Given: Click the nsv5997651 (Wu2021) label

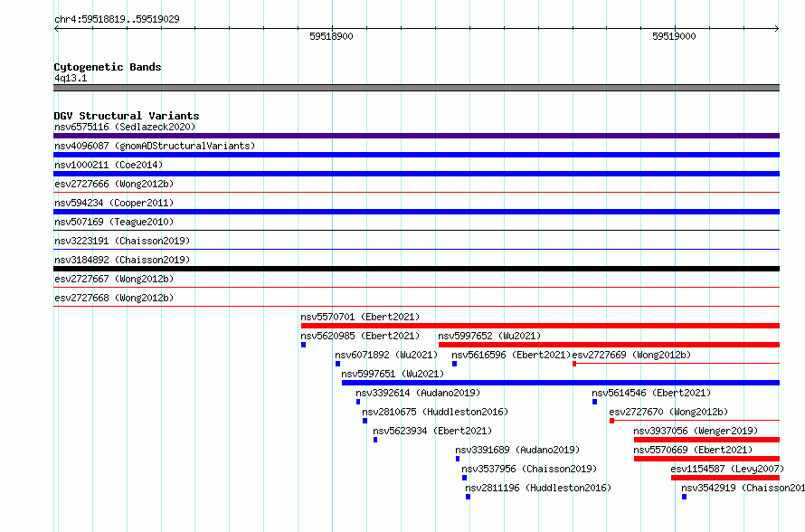Looking at the screenshot, I should click(393, 374).
